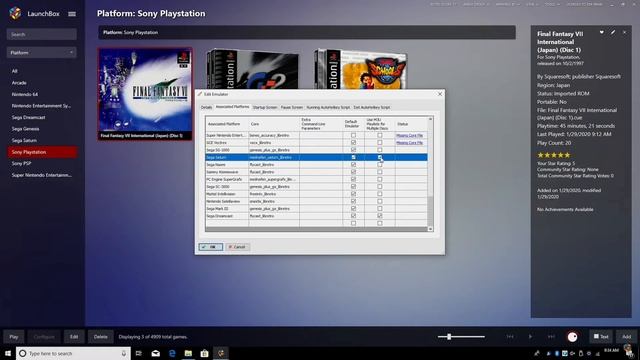The height and width of the screenshot is (360, 640).
Task: Uncheck Default Emulator for Sega Saturn
Action: coord(353,157)
